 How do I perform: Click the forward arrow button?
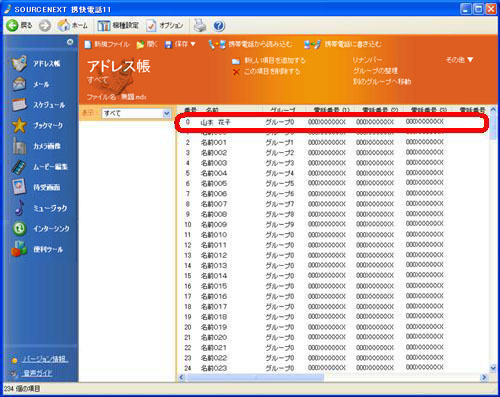(x=45, y=25)
